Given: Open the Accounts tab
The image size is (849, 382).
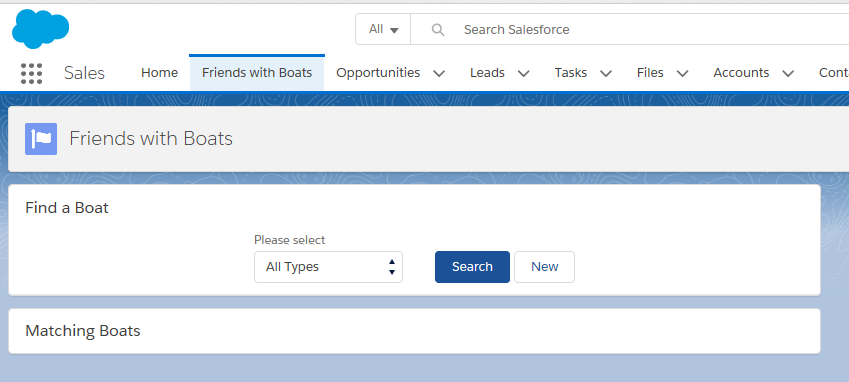Looking at the screenshot, I should coord(741,73).
